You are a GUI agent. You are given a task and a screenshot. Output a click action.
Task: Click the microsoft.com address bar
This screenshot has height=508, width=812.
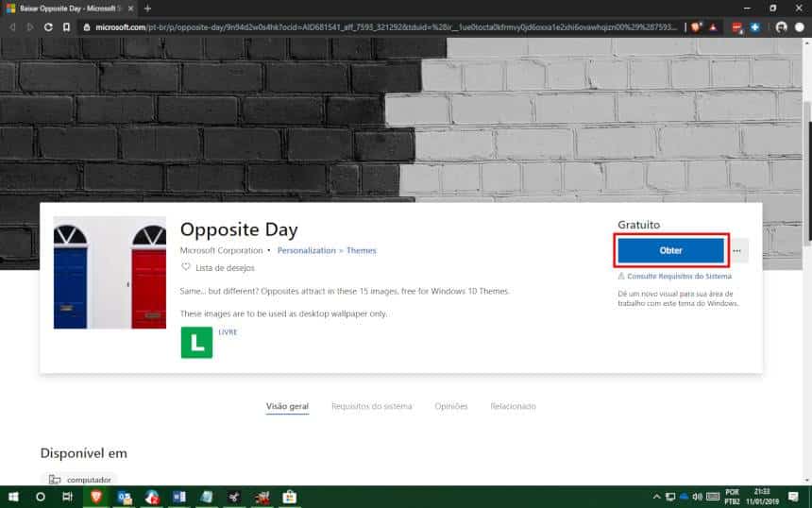click(381, 27)
